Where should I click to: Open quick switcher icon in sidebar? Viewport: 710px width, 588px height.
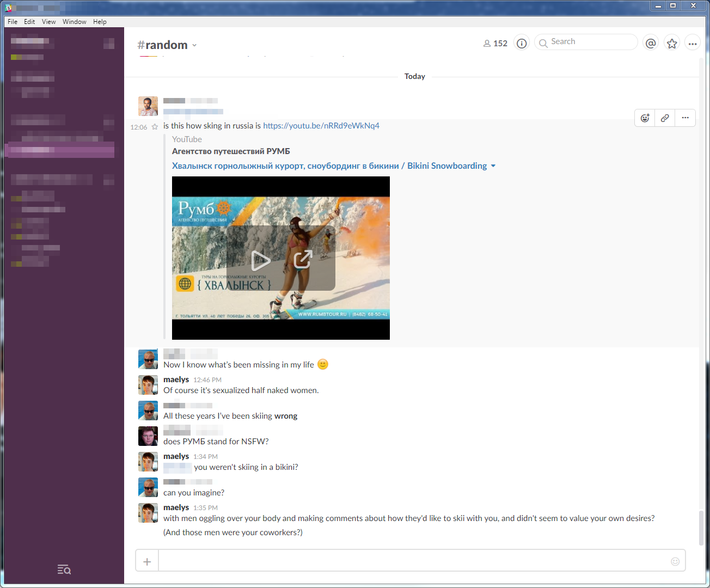click(64, 569)
